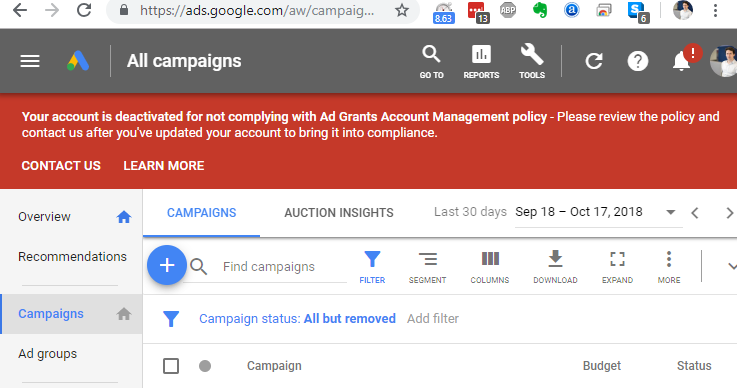The width and height of the screenshot is (737, 388).
Task: Click the status dot column header
Action: [205, 366]
